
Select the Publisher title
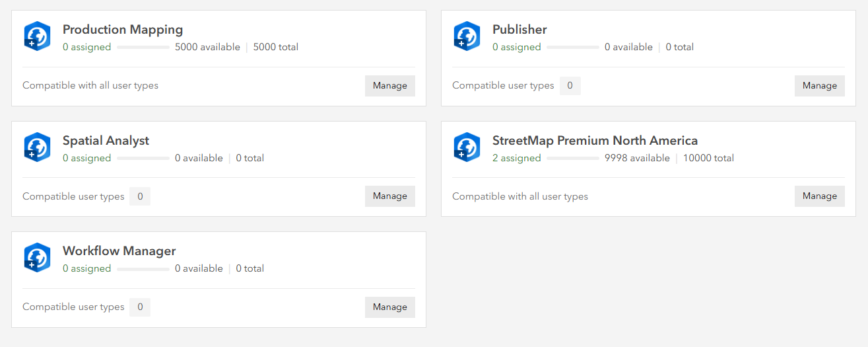pos(519,30)
